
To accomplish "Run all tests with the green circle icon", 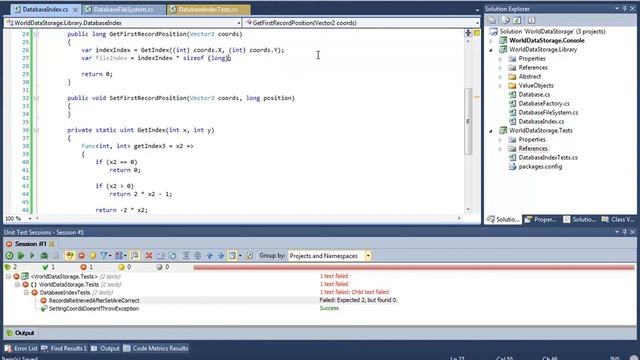I will click(9, 256).
